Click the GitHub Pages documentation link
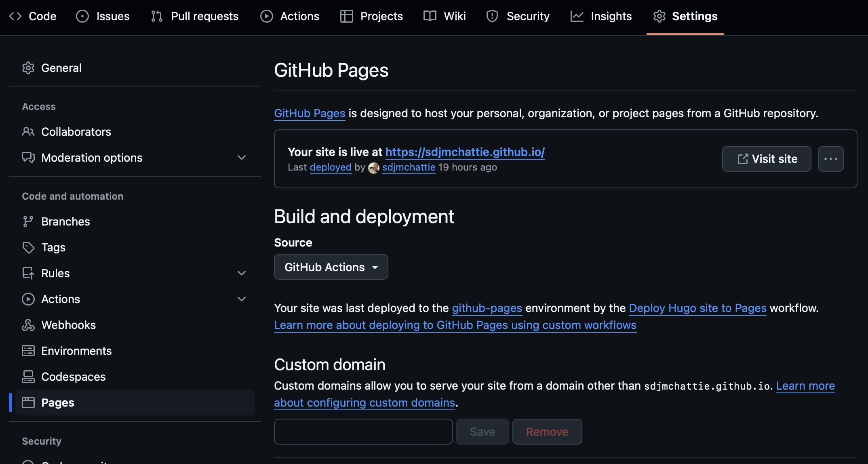Screen dimensions: 868x464 (310, 113)
